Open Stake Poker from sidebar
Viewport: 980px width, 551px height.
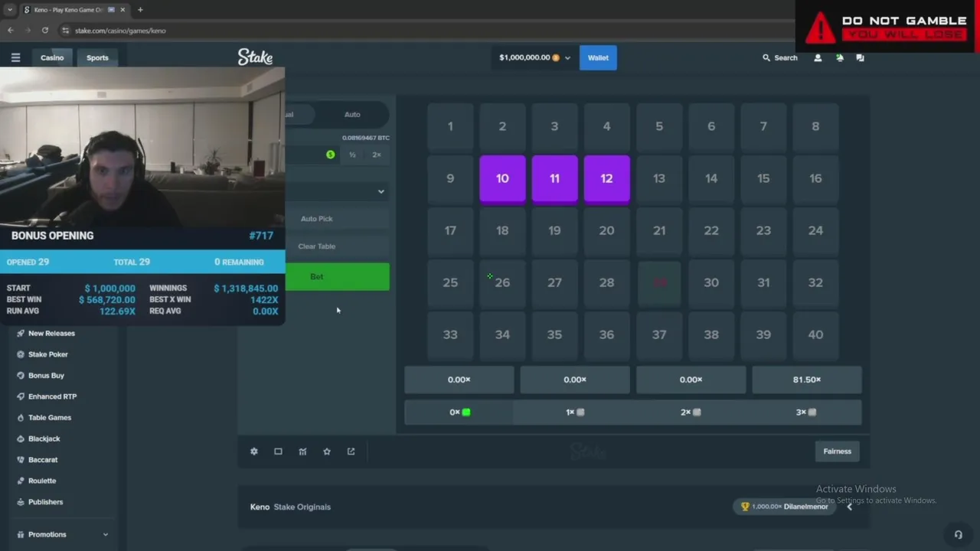tap(48, 354)
